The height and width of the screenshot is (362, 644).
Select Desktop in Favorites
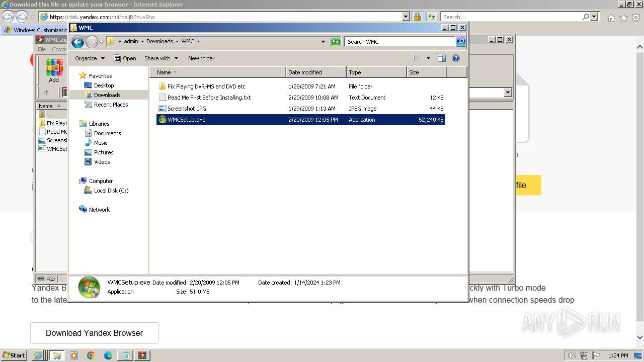tap(104, 85)
